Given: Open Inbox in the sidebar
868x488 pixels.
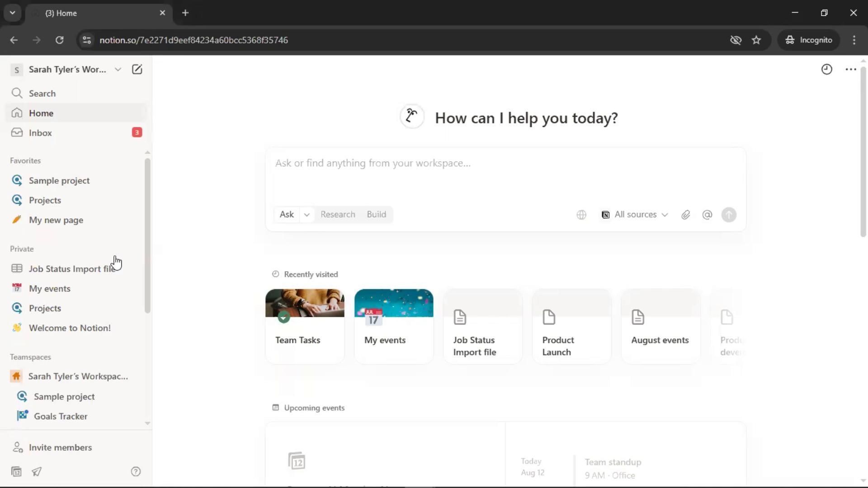Looking at the screenshot, I should pos(40,132).
